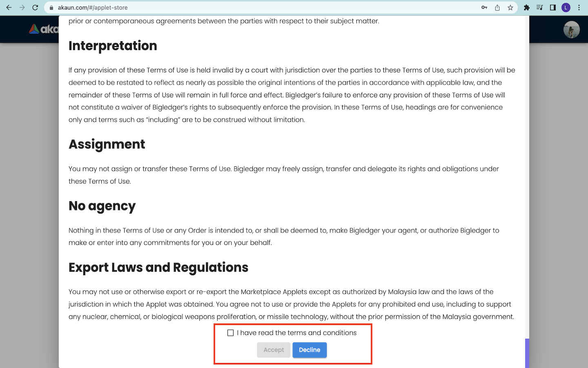Open the Chrome extensions menu
Image resolution: width=588 pixels, height=368 pixels.
click(x=527, y=7)
